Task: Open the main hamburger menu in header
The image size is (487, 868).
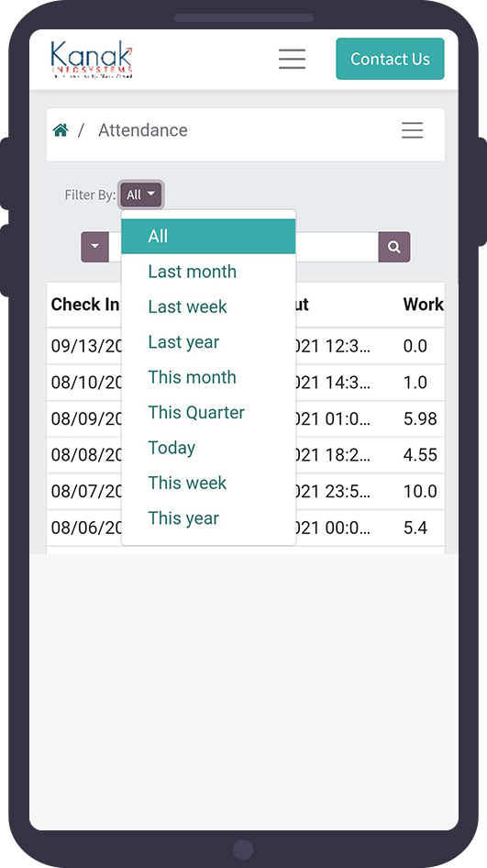Action: [x=293, y=59]
